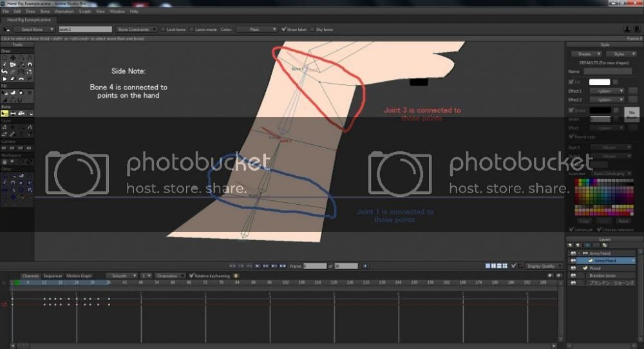Enable the Lock bone checkbox
This screenshot has width=644, height=349.
pyautogui.click(x=163, y=29)
